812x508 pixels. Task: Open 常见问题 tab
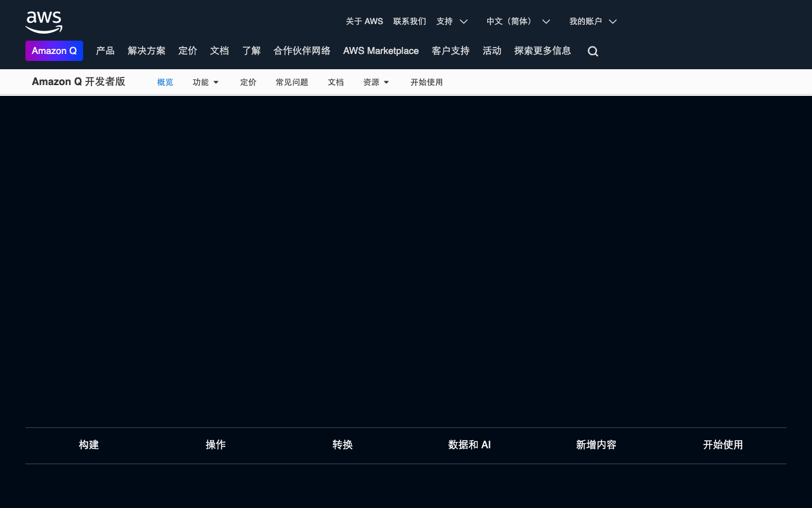[x=292, y=83]
